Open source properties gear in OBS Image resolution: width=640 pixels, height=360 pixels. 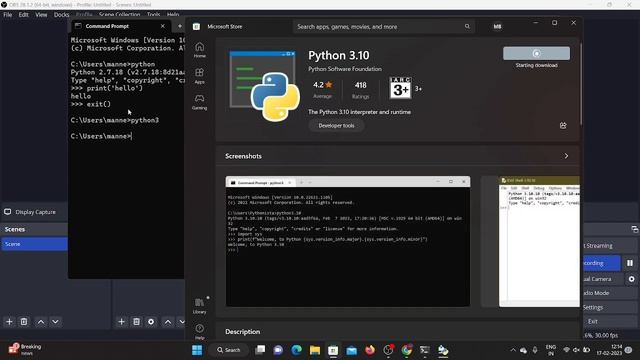tap(151, 322)
